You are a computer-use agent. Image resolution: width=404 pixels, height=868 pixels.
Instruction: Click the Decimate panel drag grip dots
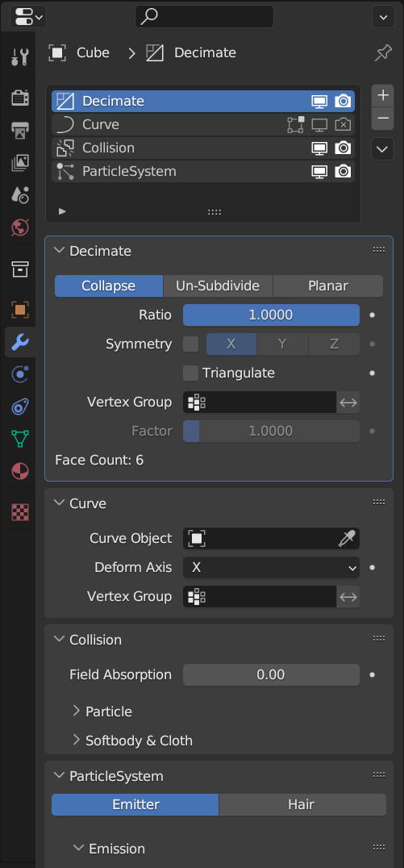point(379,250)
